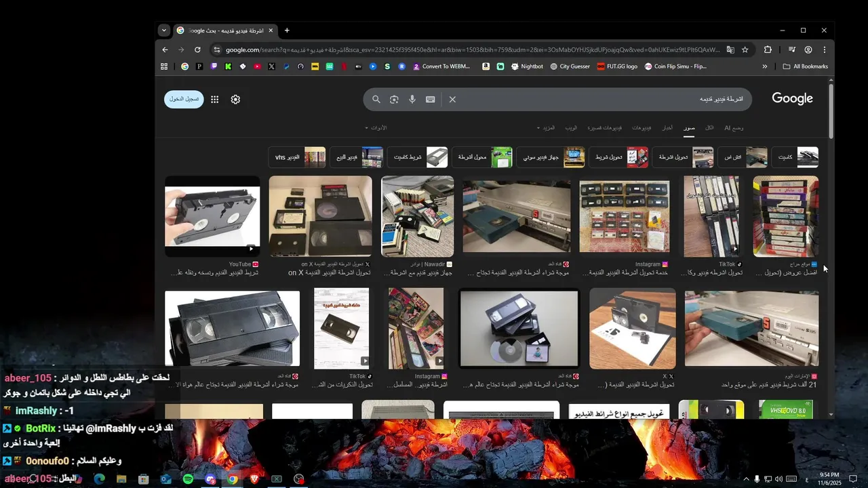
Task: Submit search with the magnifier icon
Action: (376, 100)
